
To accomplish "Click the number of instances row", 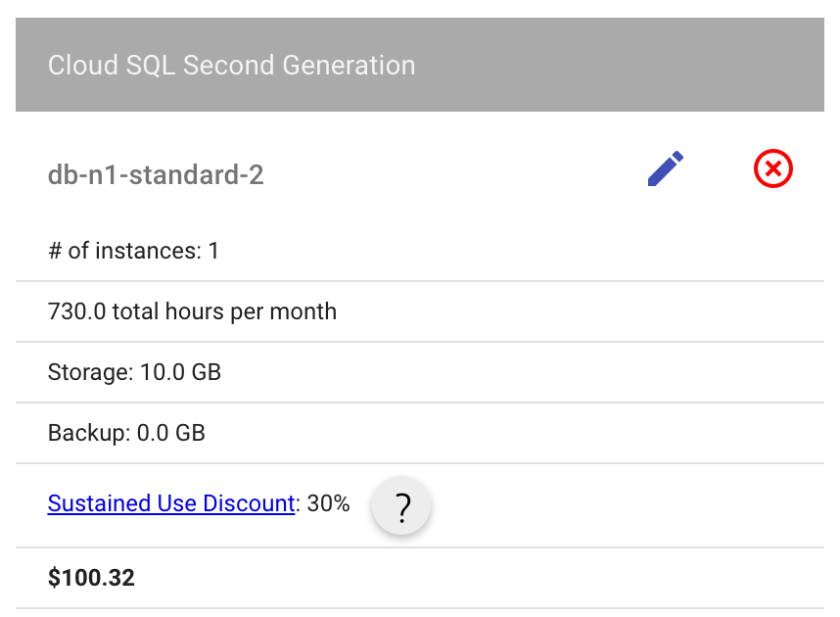I will pos(133,251).
